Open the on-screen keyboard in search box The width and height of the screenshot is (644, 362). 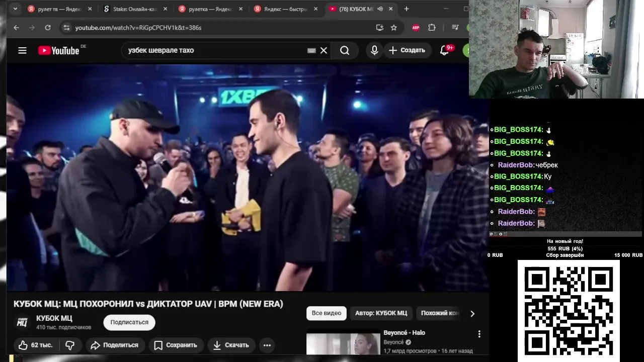pos(311,50)
